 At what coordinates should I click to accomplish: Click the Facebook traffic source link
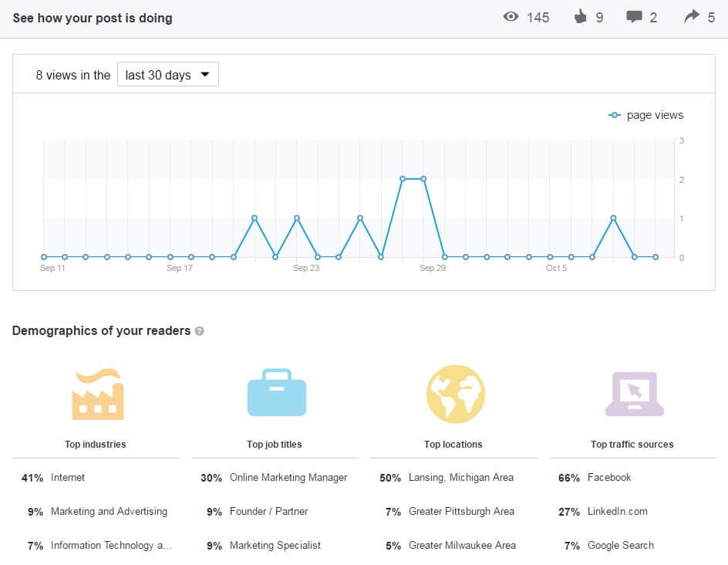[x=609, y=477]
